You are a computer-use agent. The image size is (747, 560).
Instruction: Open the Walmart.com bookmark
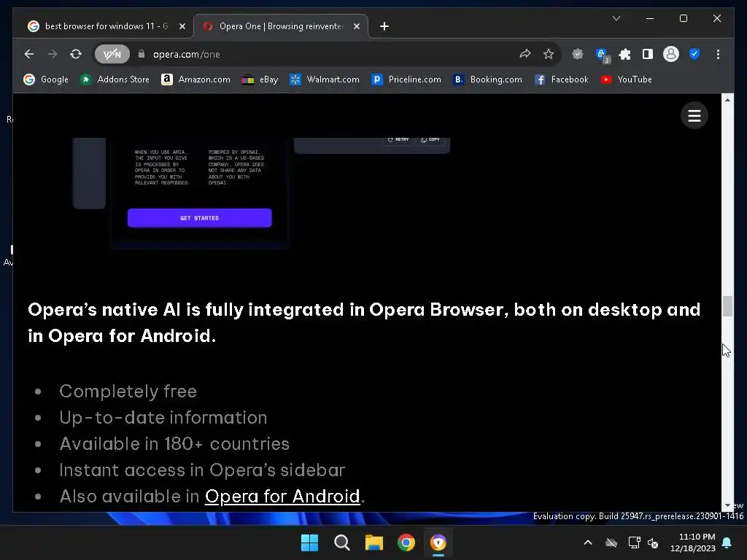(x=325, y=79)
